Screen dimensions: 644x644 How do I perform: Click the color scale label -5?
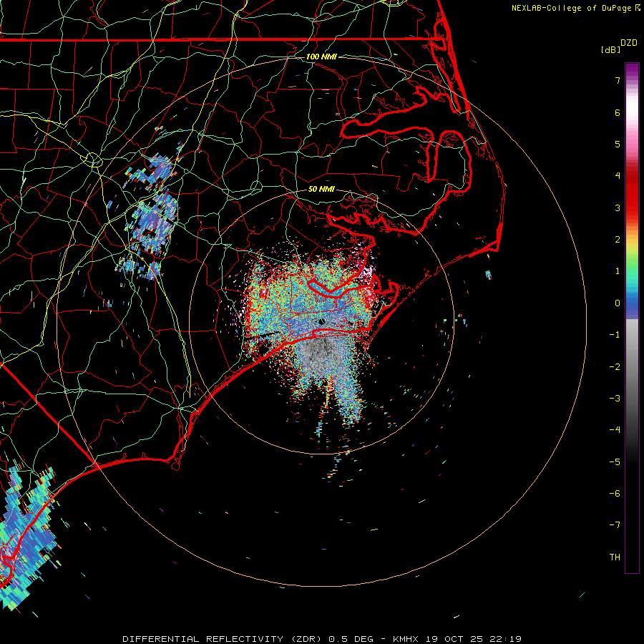pyautogui.click(x=615, y=462)
